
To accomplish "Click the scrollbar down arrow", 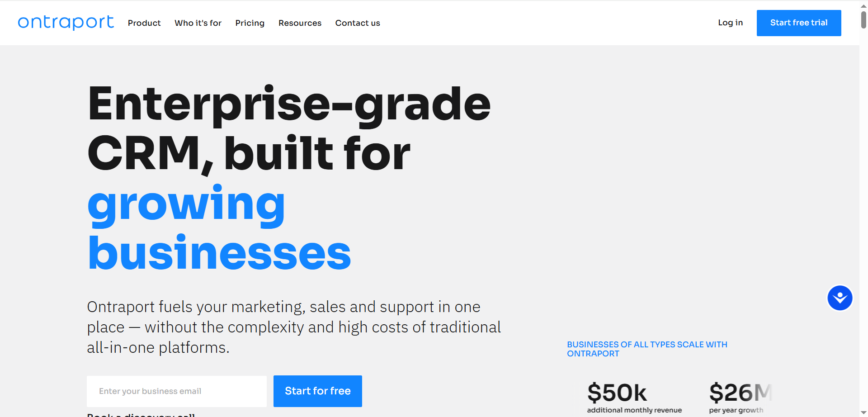I will (863, 412).
